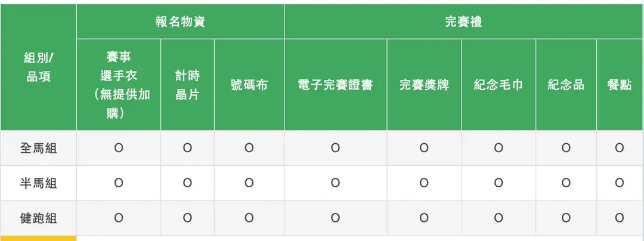Click the 紀念毛巾 column header
Image resolution: width=644 pixels, height=241 pixels.
(499, 85)
